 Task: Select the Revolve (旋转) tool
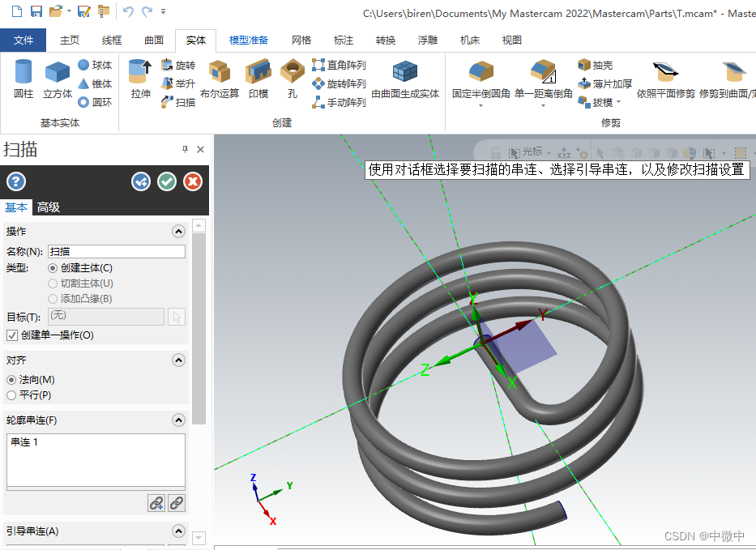coord(178,65)
